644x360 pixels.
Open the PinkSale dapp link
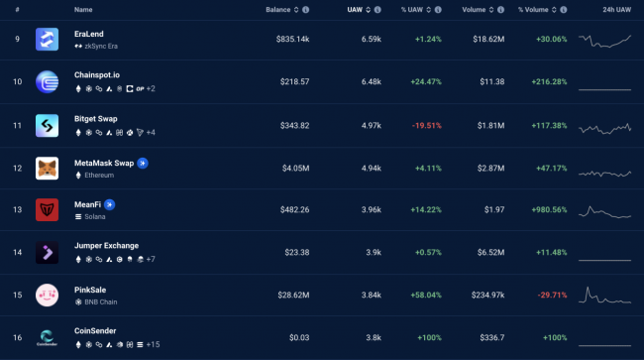[x=90, y=290]
